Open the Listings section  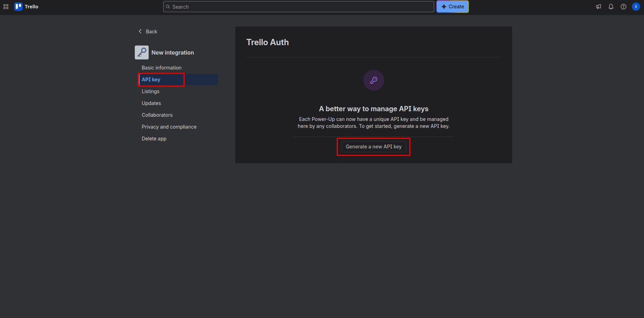point(150,91)
